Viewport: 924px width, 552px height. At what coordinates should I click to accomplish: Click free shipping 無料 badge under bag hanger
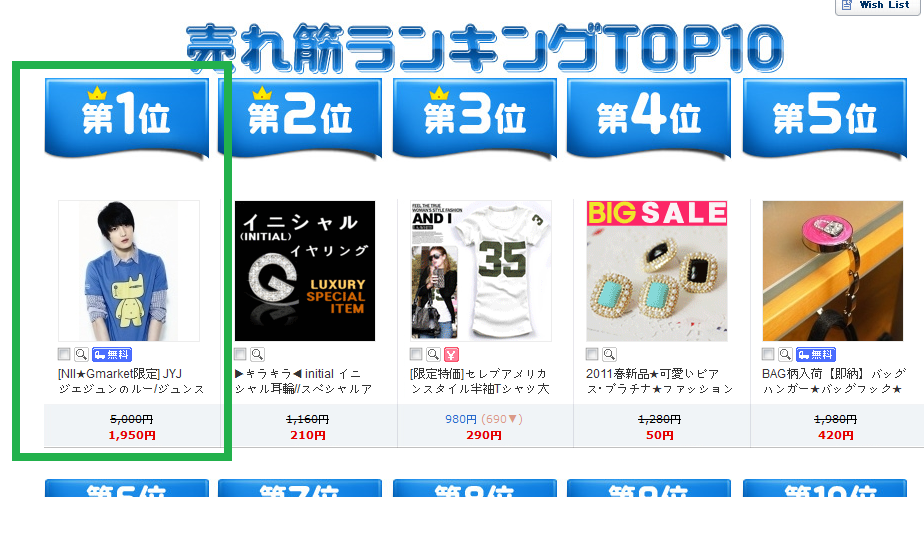point(816,354)
